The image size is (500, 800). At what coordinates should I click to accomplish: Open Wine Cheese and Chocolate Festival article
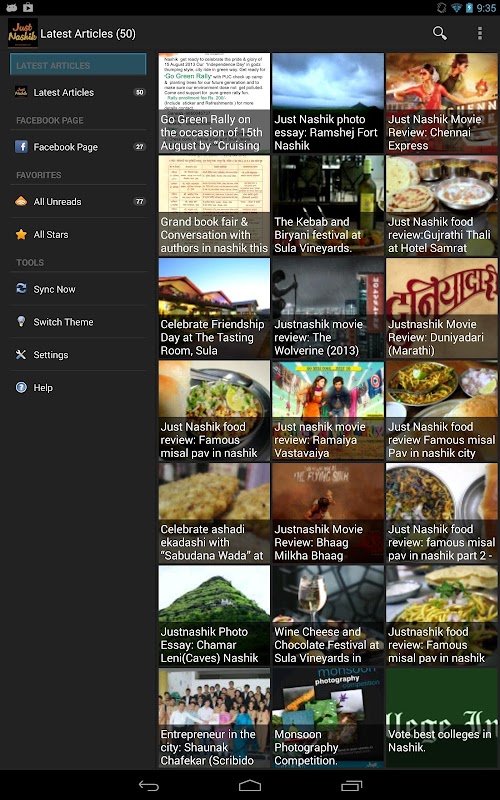(x=328, y=616)
